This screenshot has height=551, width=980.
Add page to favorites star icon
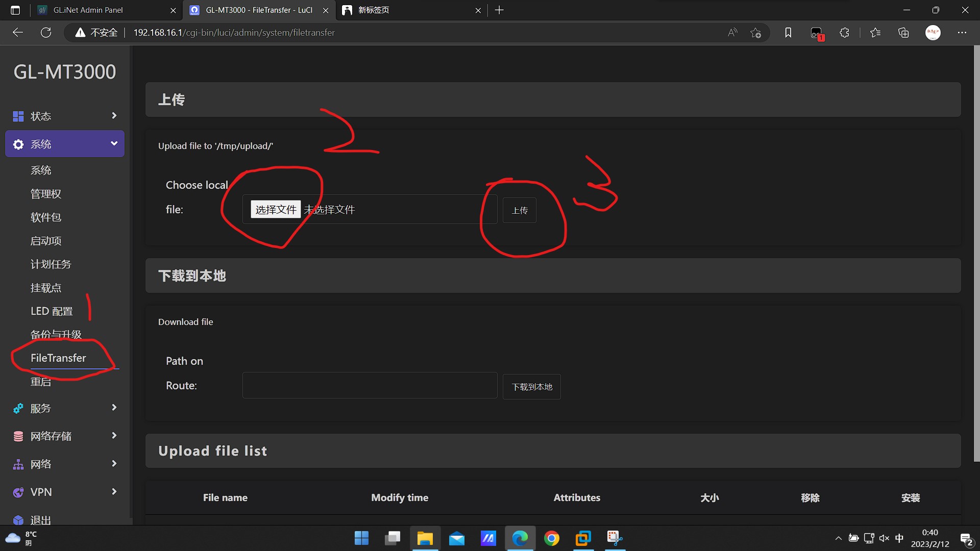(x=755, y=33)
